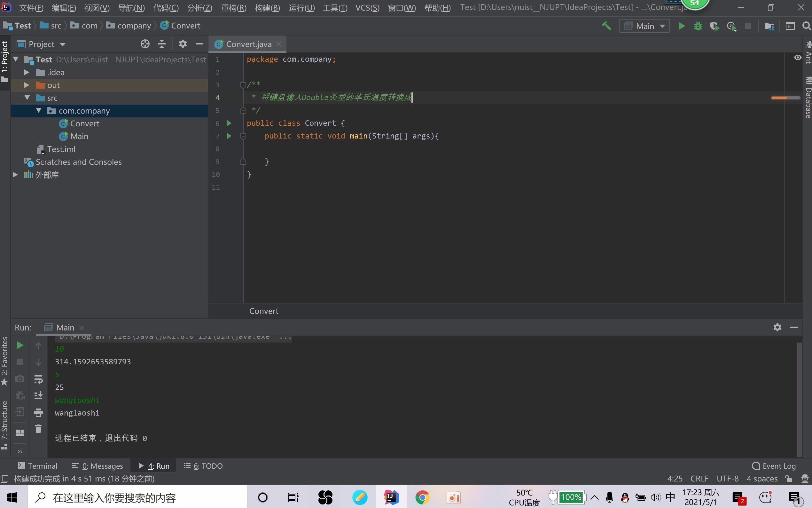Run the Main configuration from toolbar
The height and width of the screenshot is (508, 812).
point(682,26)
